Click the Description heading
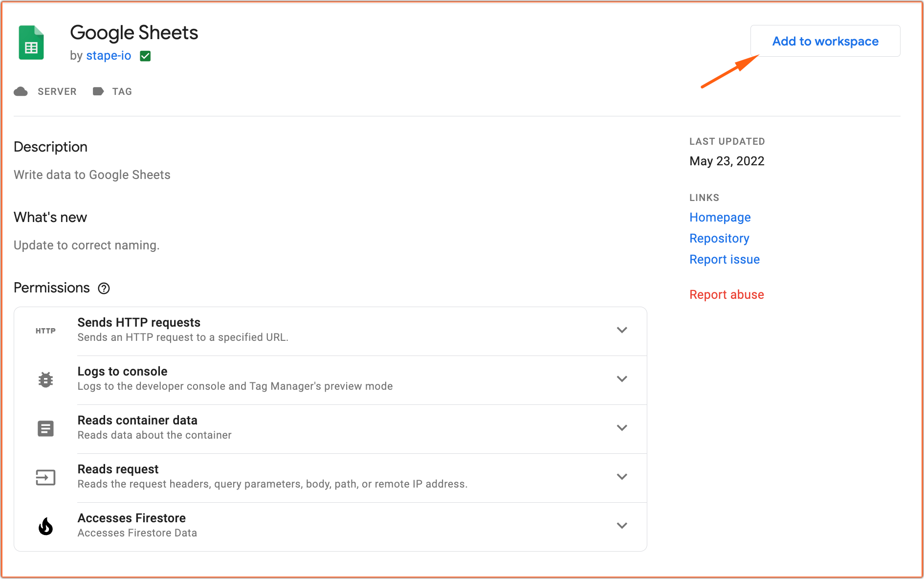Image resolution: width=924 pixels, height=579 pixels. [x=51, y=147]
